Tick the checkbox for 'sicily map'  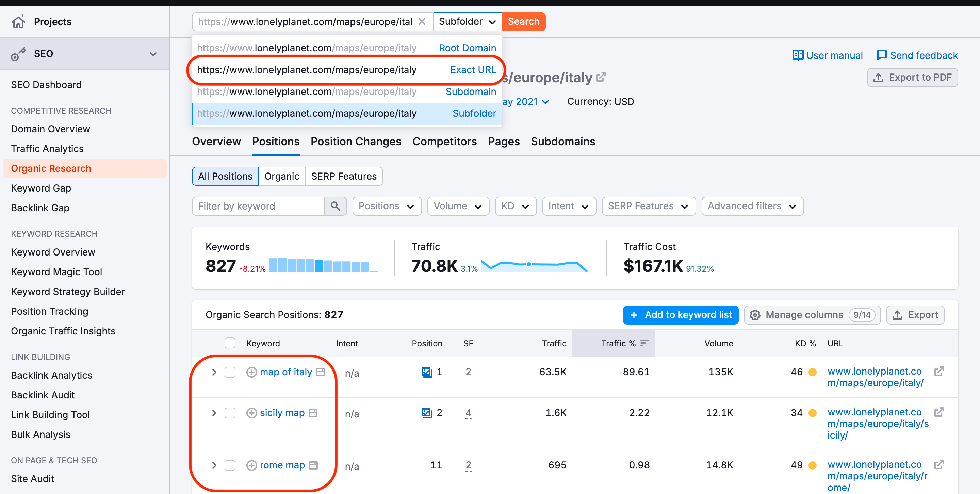pos(230,413)
